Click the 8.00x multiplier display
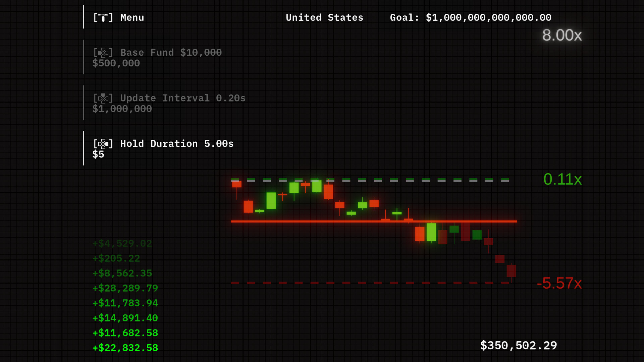 [x=561, y=35]
